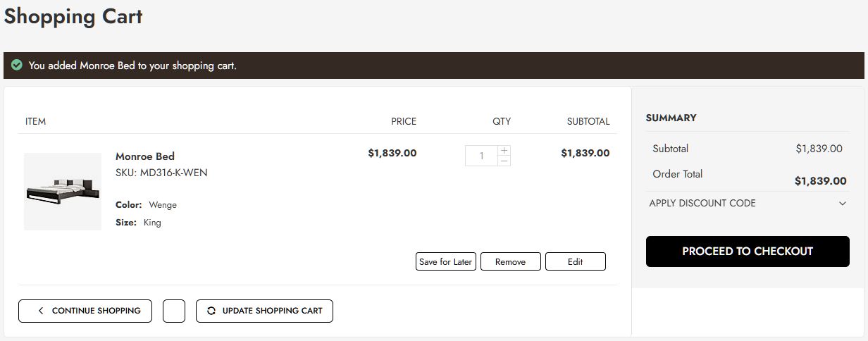This screenshot has width=868, height=341.
Task: Click the quantity input field
Action: (482, 156)
